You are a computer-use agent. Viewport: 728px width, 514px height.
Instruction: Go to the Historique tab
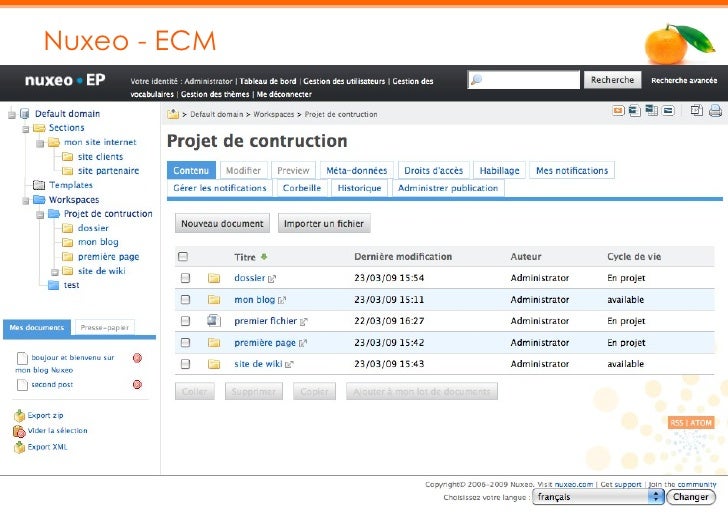pyautogui.click(x=359, y=188)
